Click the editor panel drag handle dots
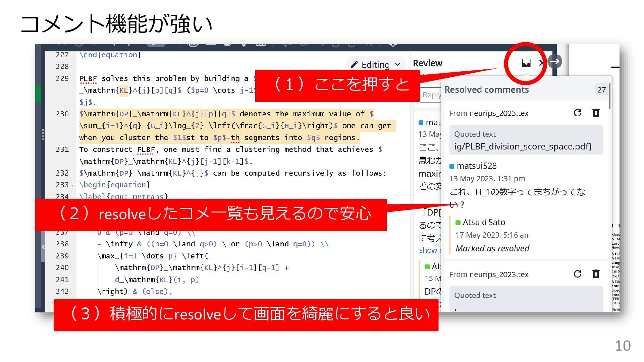The height and width of the screenshot is (362, 644). 43,134
